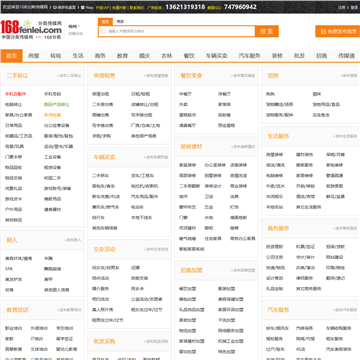Open the 狗狗 category link
This screenshot has width=360, height=360.
[x=270, y=94]
